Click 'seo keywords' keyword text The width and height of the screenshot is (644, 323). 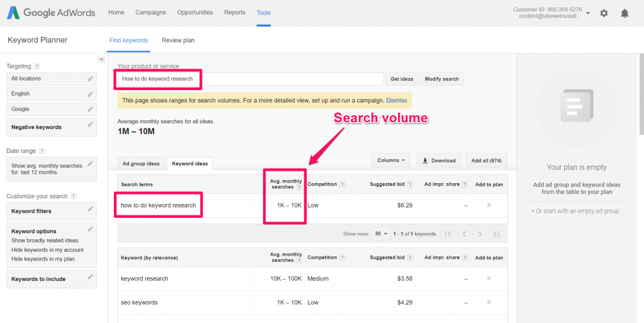(139, 302)
